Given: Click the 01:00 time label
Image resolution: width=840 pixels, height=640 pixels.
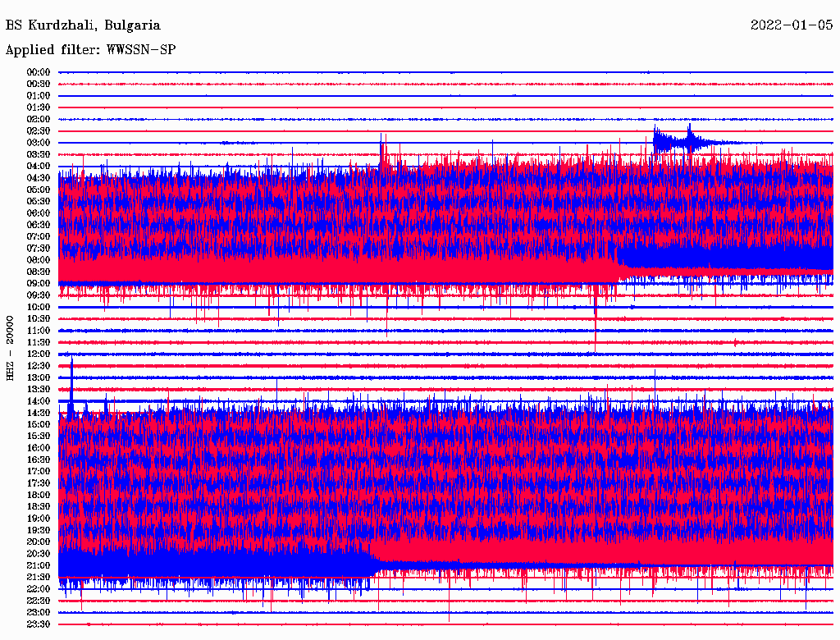Looking at the screenshot, I should pos(39,96).
